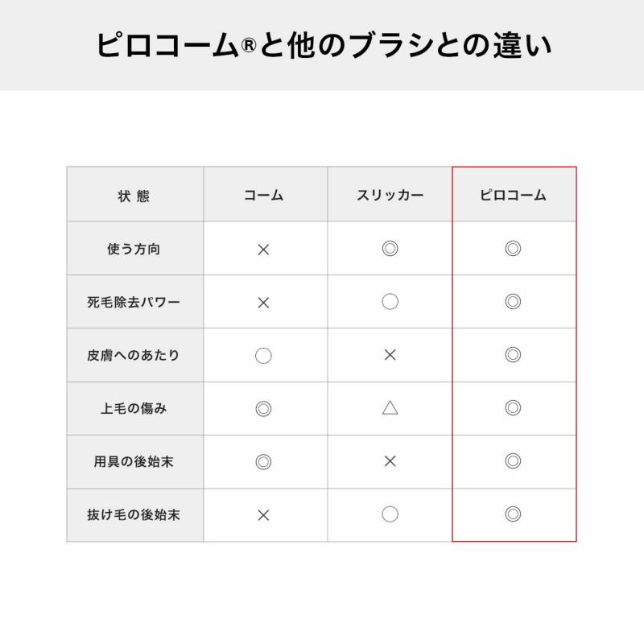
Task: Click the 用具の後始末 row label
Action: tap(134, 462)
